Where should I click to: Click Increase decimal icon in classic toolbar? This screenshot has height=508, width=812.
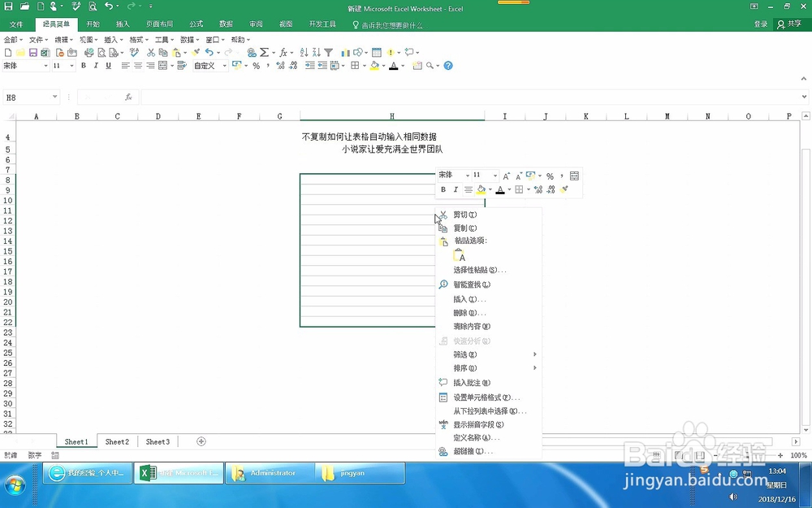(280, 65)
